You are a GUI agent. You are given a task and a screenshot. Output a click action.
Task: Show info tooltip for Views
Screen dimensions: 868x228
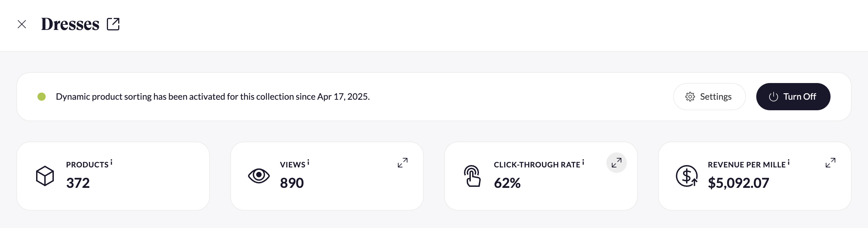(308, 163)
